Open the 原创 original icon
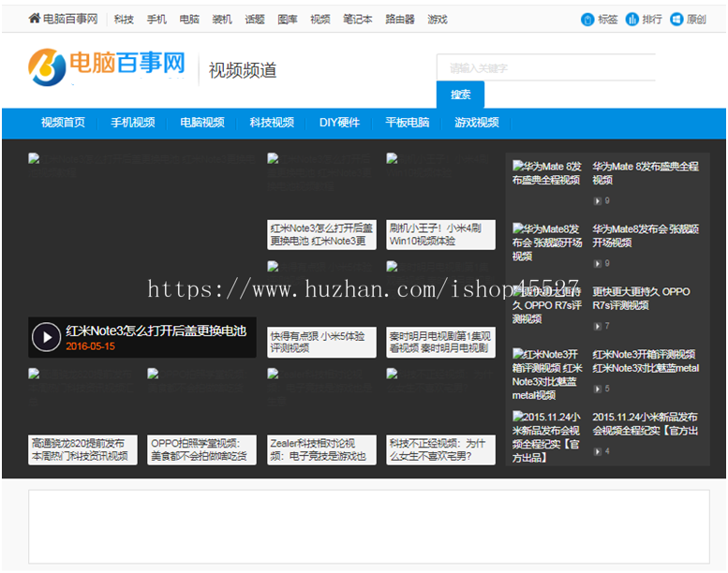The width and height of the screenshot is (728, 573). (676, 20)
